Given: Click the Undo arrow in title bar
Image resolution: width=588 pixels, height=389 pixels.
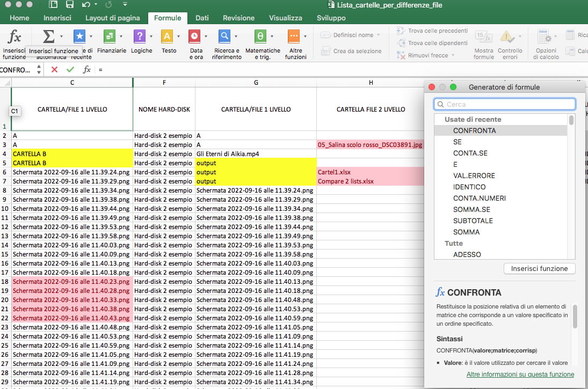Looking at the screenshot, I should 86,5.
